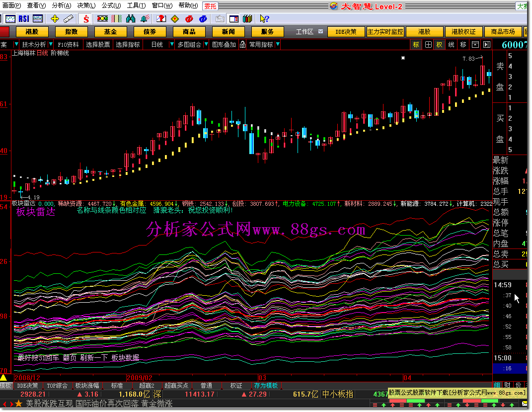The width and height of the screenshot is (532, 412).
Task: Toggle the 移 move button
Action: click(x=463, y=44)
